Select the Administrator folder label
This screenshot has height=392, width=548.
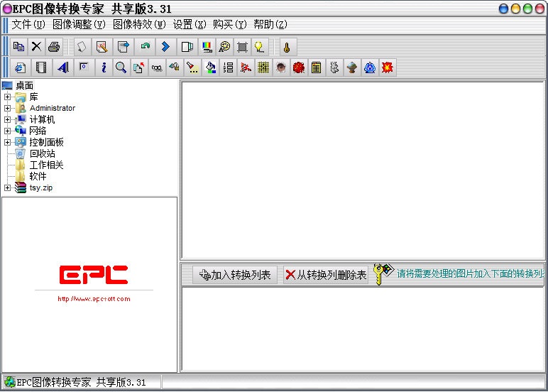pos(53,108)
